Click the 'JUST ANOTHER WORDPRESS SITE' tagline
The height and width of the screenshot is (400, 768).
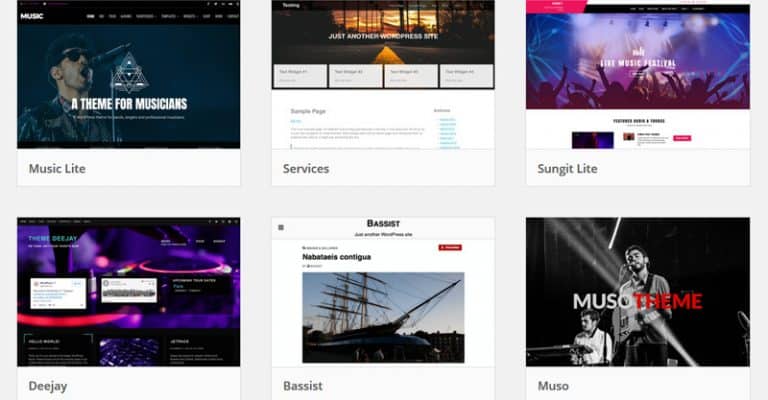pos(383,36)
